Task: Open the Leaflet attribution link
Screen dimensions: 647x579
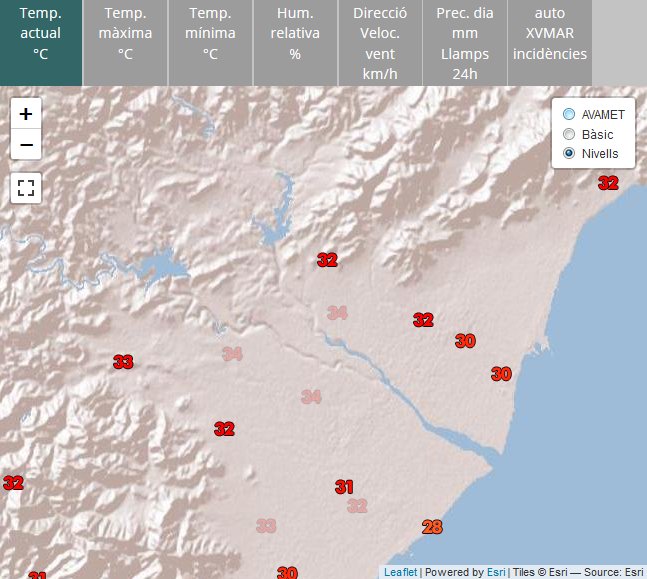Action: (400, 572)
